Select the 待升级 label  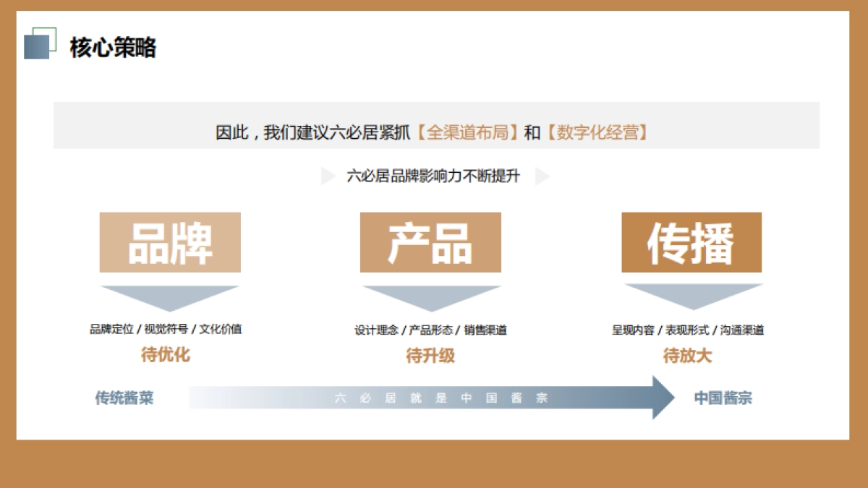(x=430, y=356)
